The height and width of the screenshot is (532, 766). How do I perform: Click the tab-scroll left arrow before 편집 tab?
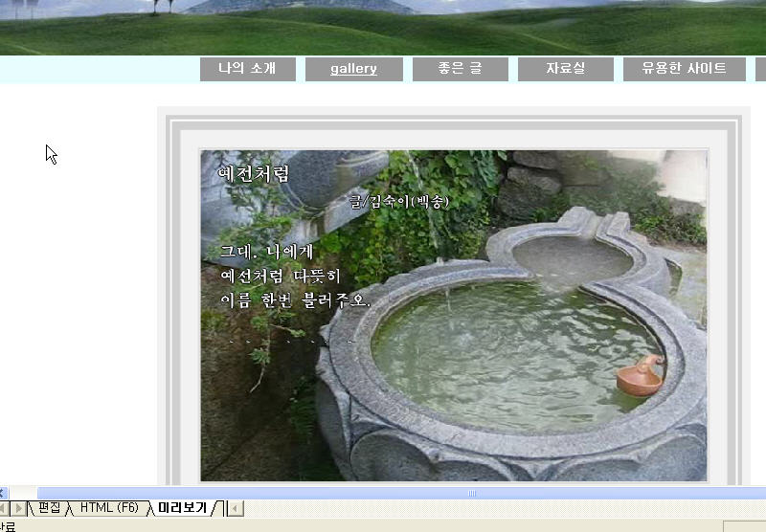4,509
